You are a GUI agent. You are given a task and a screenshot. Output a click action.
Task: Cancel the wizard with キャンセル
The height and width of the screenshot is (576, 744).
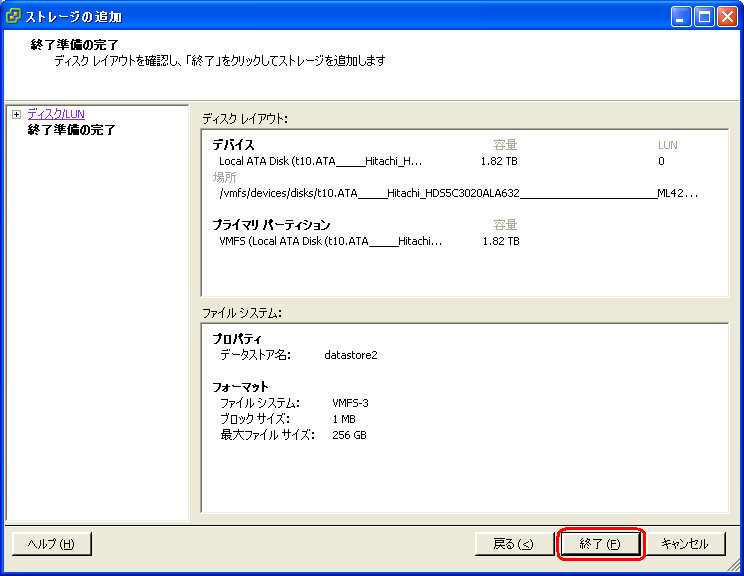684,544
